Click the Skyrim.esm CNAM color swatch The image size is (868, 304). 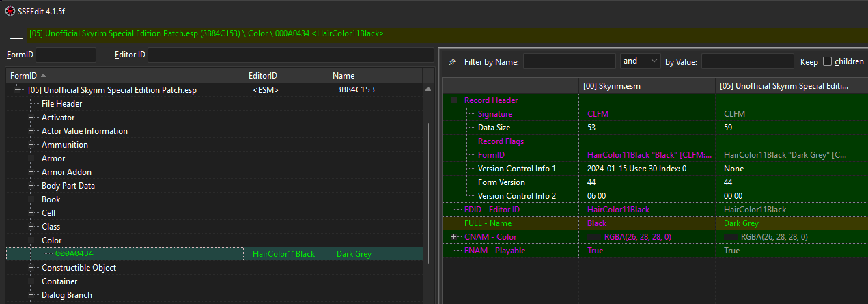(x=593, y=237)
